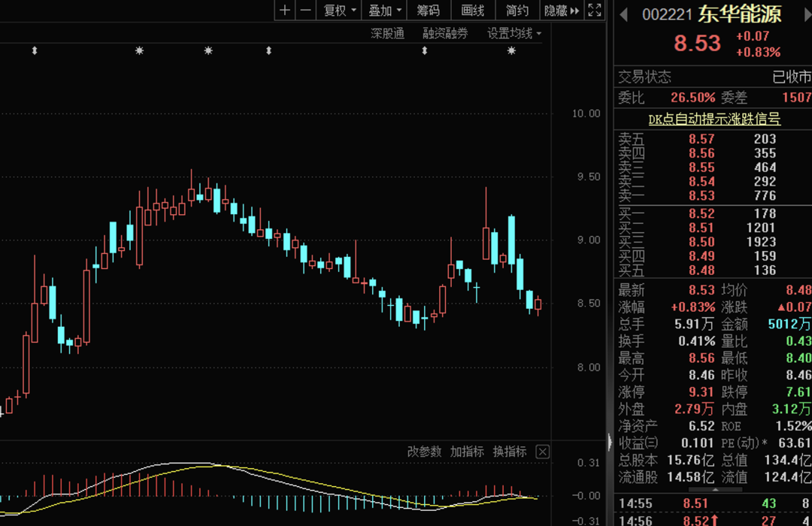Close the MACD indicator panel

click(542, 452)
